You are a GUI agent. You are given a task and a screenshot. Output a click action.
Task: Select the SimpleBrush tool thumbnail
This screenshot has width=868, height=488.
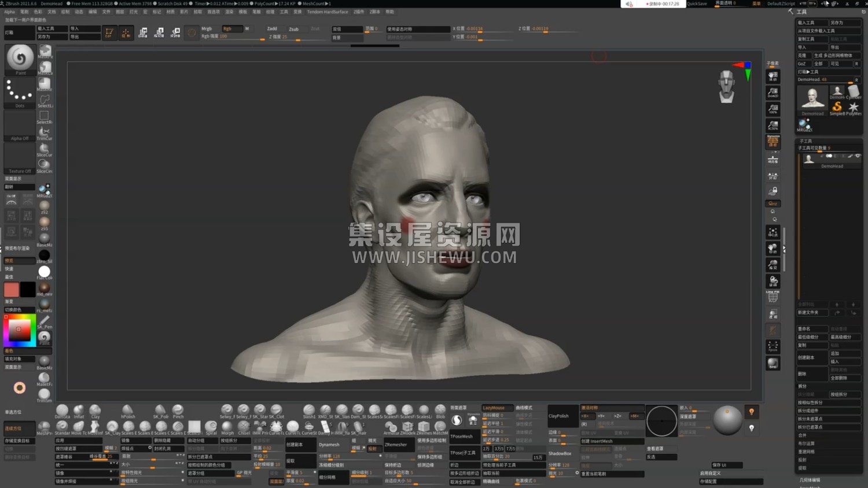(x=837, y=108)
